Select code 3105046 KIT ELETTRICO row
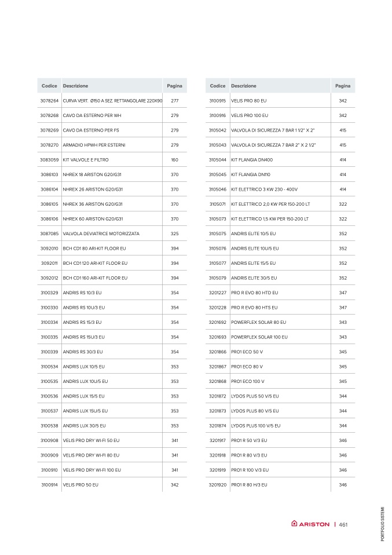 (280, 189)
